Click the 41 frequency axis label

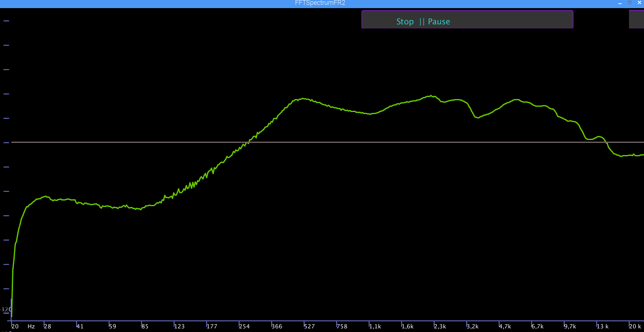[x=80, y=326]
